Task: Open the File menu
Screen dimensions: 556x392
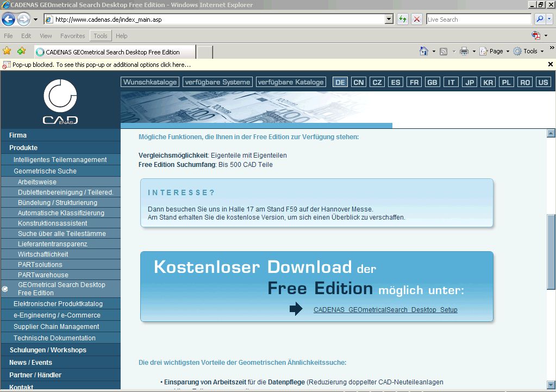Action: [8, 36]
